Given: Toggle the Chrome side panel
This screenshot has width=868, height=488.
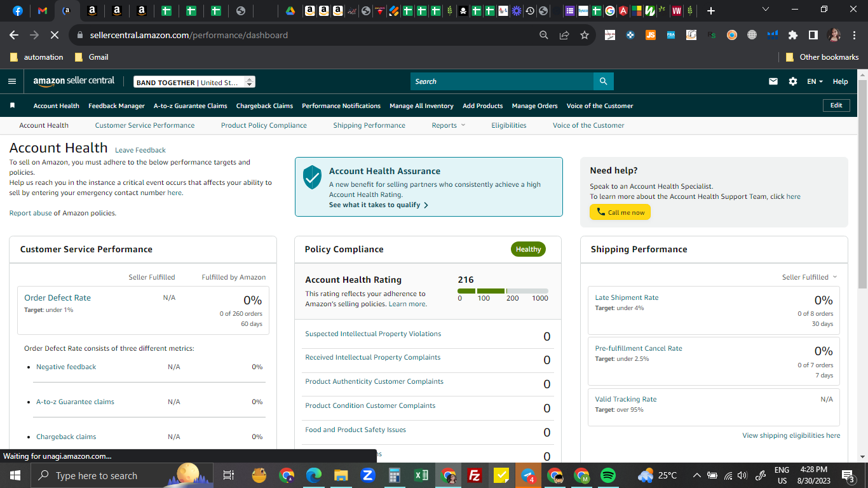Looking at the screenshot, I should [813, 35].
